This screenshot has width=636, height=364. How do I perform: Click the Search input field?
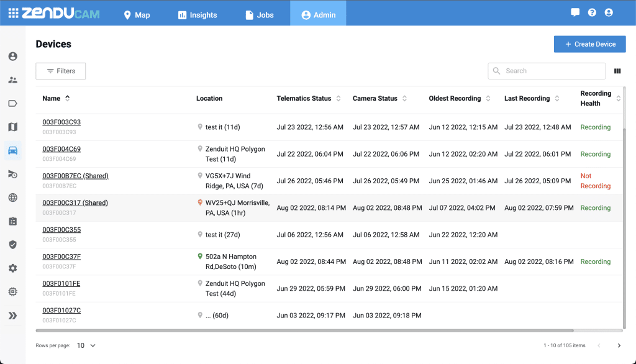click(x=547, y=71)
